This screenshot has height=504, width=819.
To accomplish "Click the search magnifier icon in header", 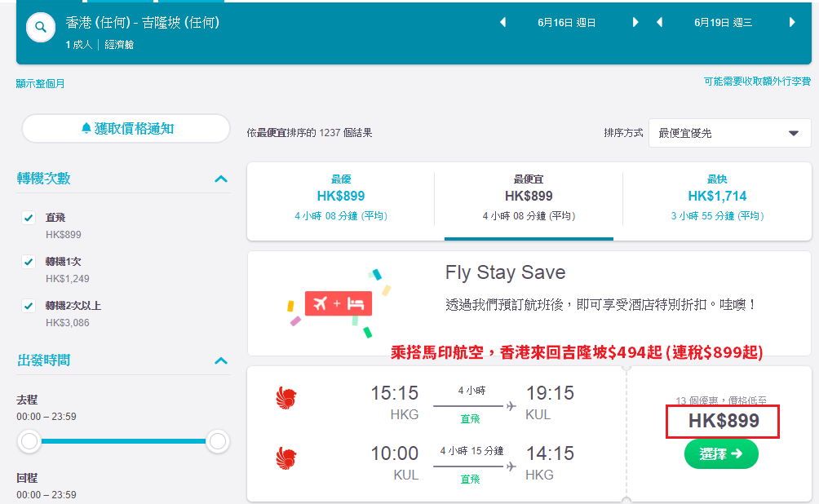I will coord(41,27).
